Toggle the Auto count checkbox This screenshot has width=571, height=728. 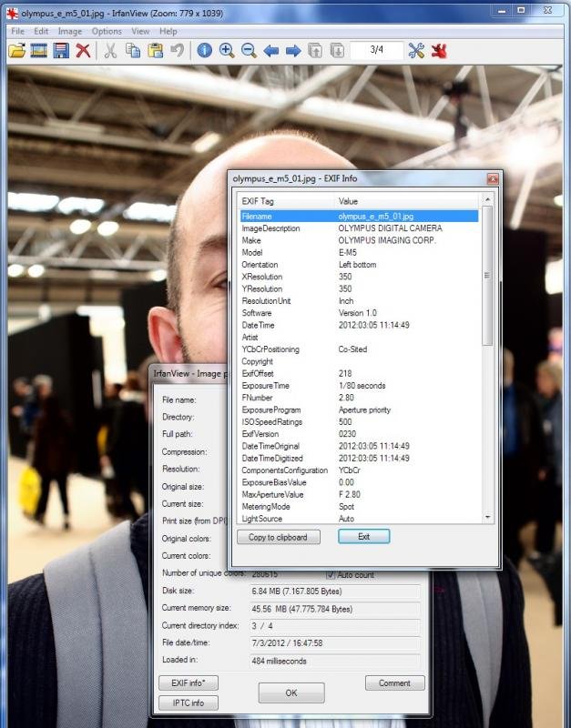click(331, 574)
